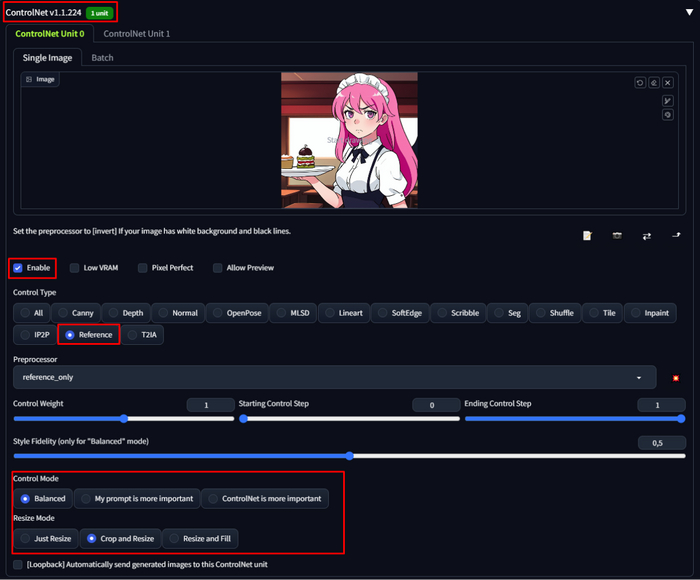Remove the uploaded image with the X icon
The image size is (700, 580).
click(x=668, y=83)
